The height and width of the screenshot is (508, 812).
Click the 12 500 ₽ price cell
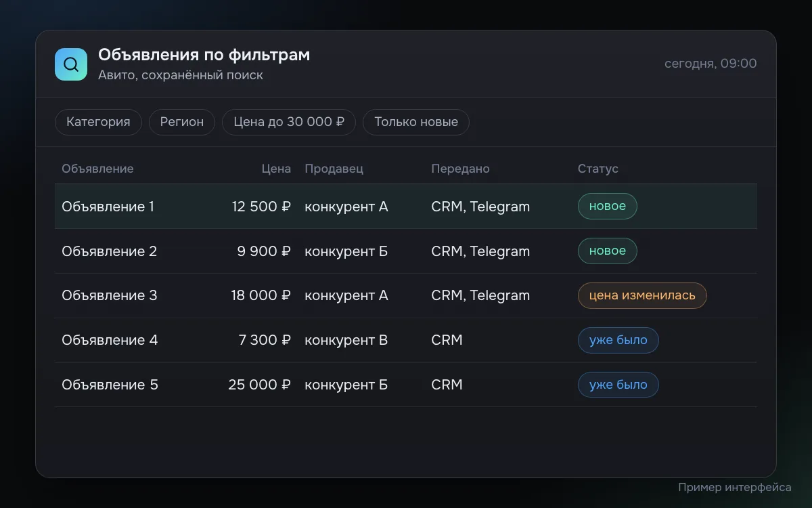[x=261, y=207]
